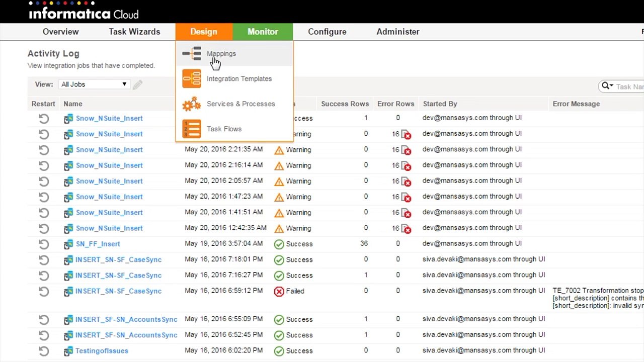644x362 pixels.
Task: Open SN_FF_Insert job link
Action: click(x=98, y=244)
